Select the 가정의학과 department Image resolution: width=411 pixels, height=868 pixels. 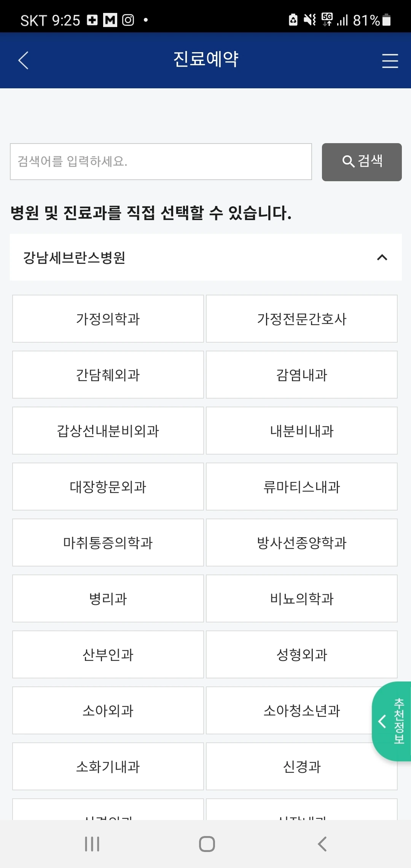tap(108, 319)
